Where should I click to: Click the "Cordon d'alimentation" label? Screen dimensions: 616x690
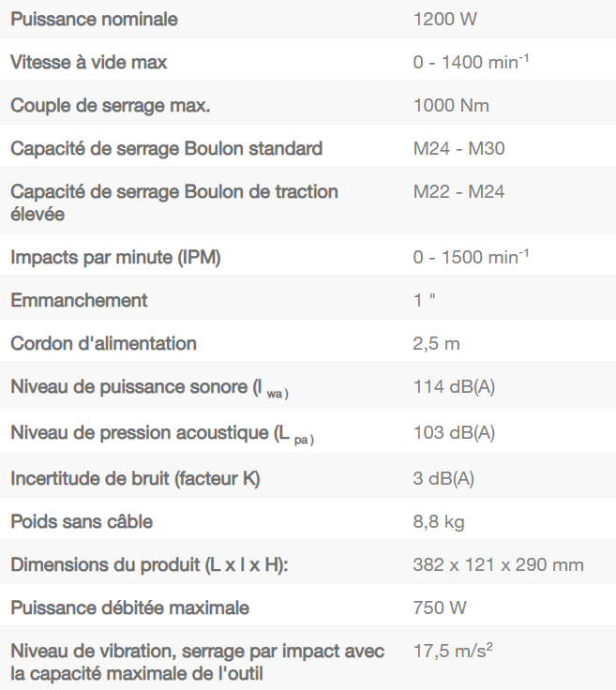103,343
